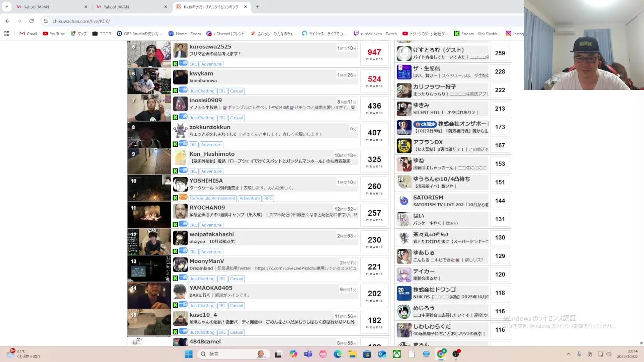Viewport: 644px width, 362px height.
Task: Click the 株式会社ドワンゴ channel icon
Action: tap(404, 293)
